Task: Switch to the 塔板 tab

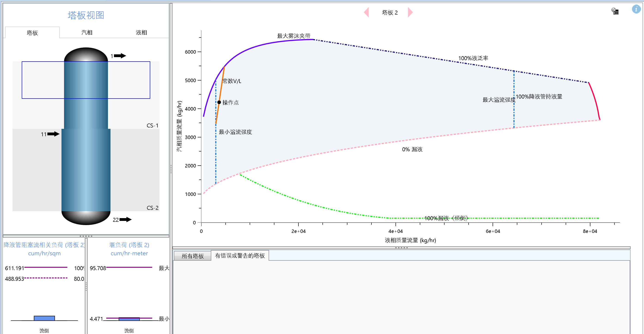Action: [32, 33]
